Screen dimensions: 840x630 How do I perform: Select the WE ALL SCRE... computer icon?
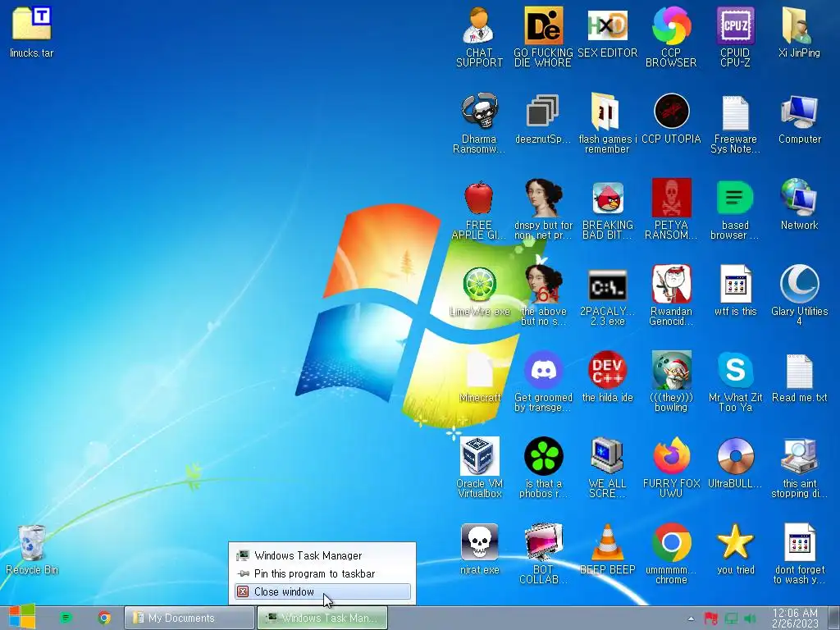point(607,456)
